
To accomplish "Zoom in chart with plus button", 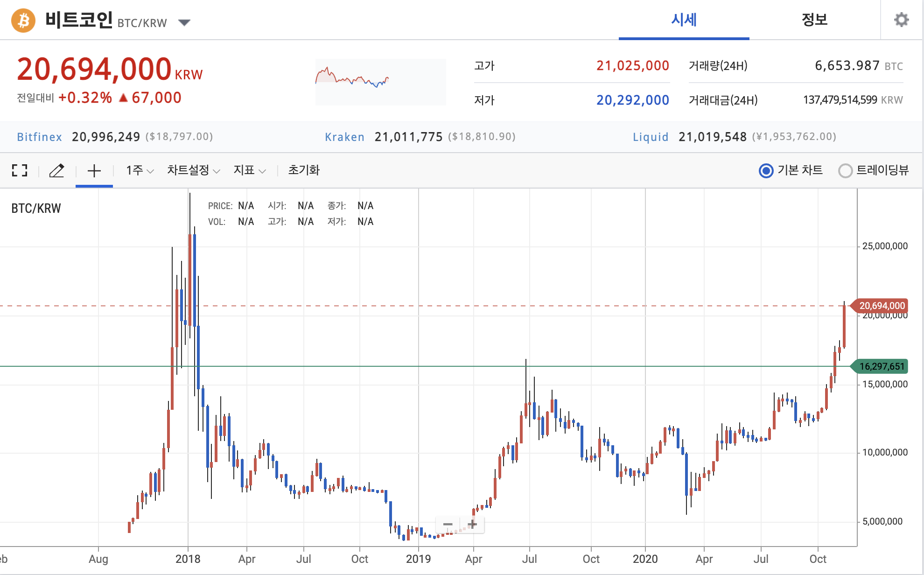I will click(472, 525).
